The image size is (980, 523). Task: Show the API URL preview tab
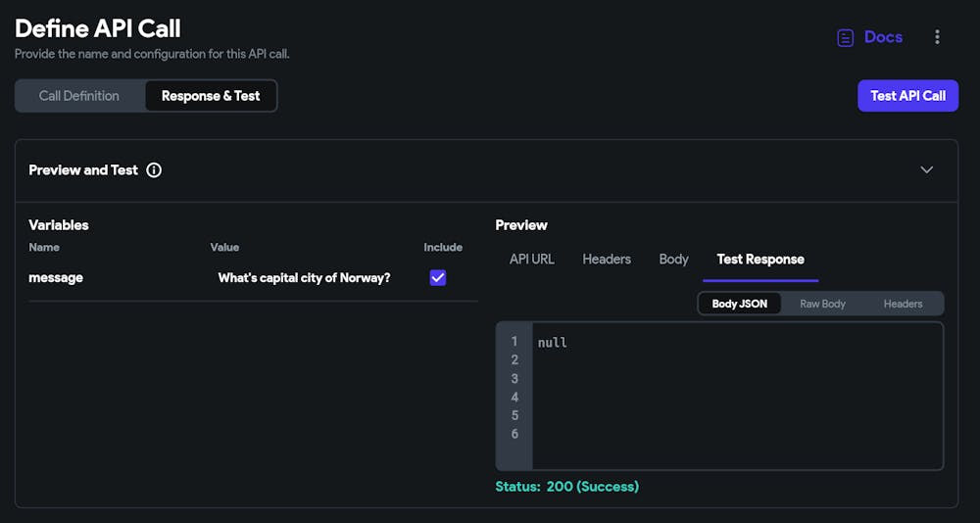[x=531, y=260]
